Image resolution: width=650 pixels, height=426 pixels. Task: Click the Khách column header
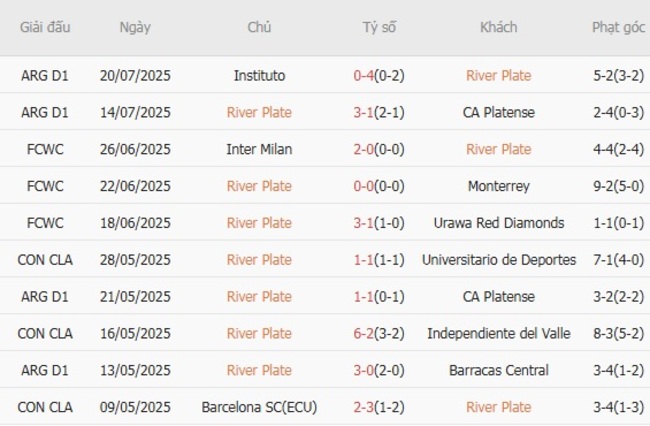pyautogui.click(x=498, y=27)
